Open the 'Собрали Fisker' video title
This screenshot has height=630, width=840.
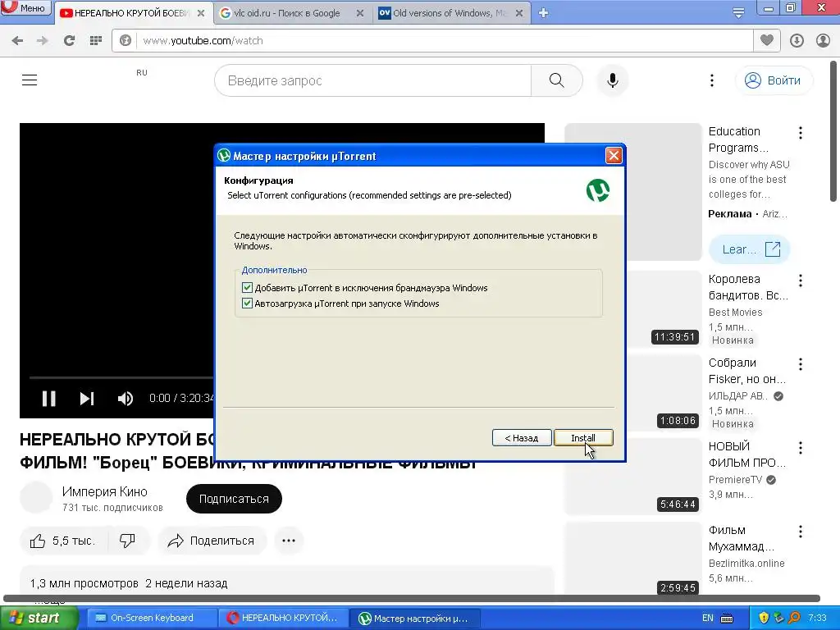(x=746, y=371)
